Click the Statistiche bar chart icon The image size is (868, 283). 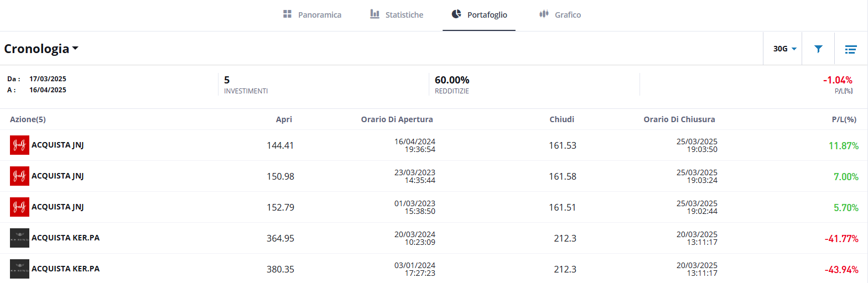pos(375,14)
